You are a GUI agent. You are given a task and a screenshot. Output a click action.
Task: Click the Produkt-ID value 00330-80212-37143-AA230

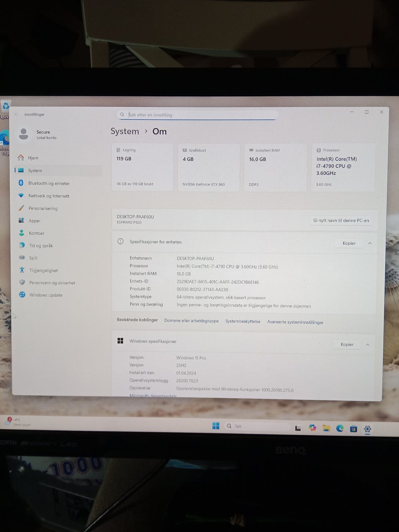(202, 289)
